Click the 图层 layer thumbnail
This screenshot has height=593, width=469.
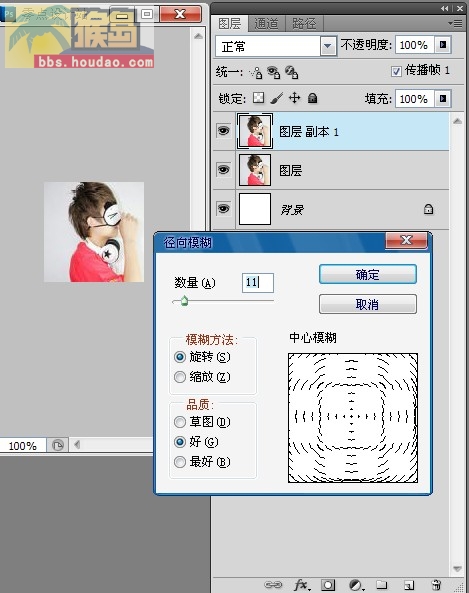[x=255, y=170]
